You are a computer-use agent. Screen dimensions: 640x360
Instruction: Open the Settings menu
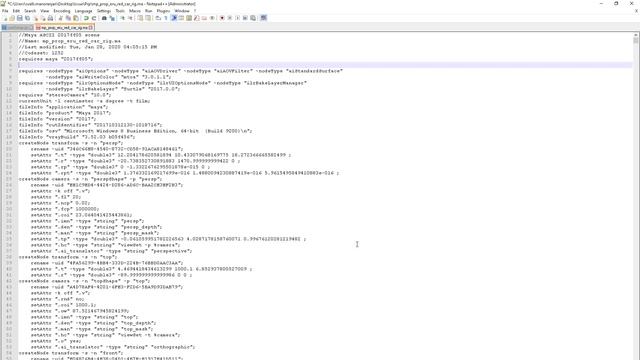click(x=104, y=11)
